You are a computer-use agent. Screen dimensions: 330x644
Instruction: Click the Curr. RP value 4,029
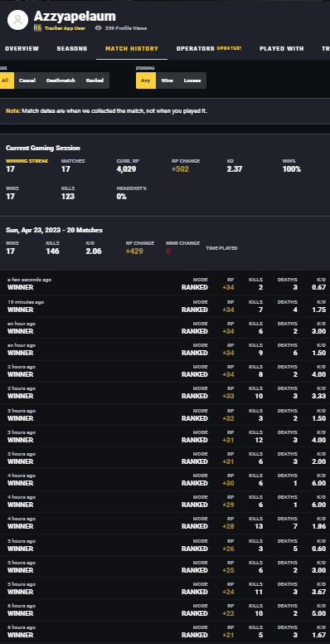(x=126, y=169)
